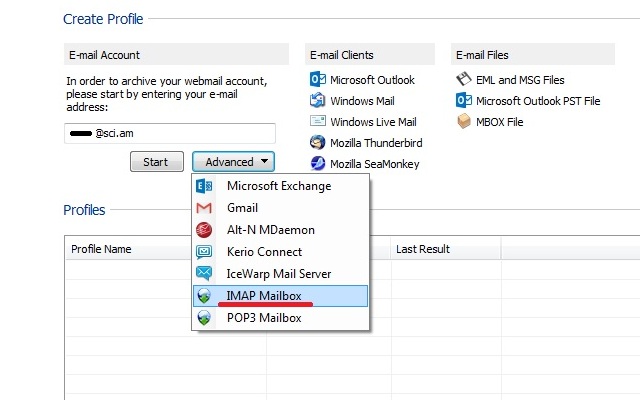The image size is (640, 400).
Task: Click the Microsoft Exchange icon in menu
Action: pos(204,186)
